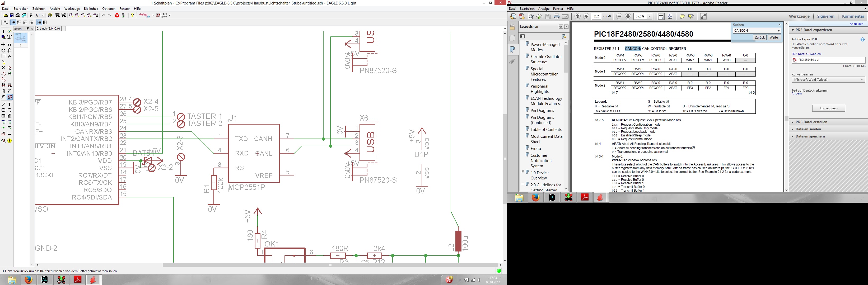868x285 pixels.
Task: Open the library use (books) icon
Action: click(x=50, y=15)
